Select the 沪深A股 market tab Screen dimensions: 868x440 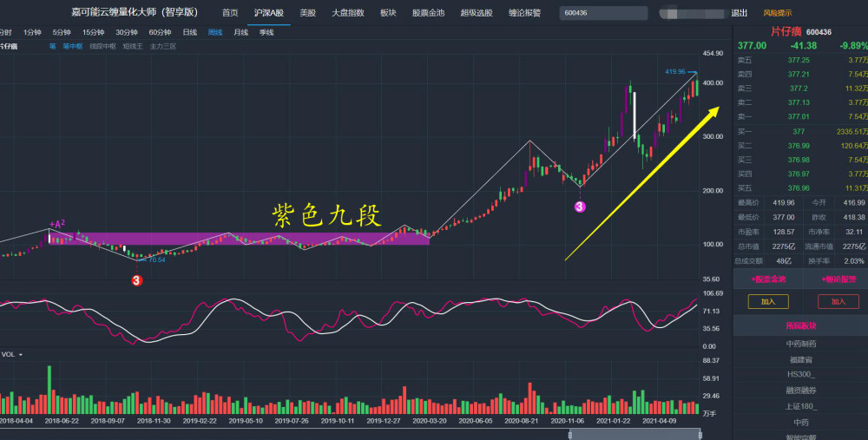(268, 13)
